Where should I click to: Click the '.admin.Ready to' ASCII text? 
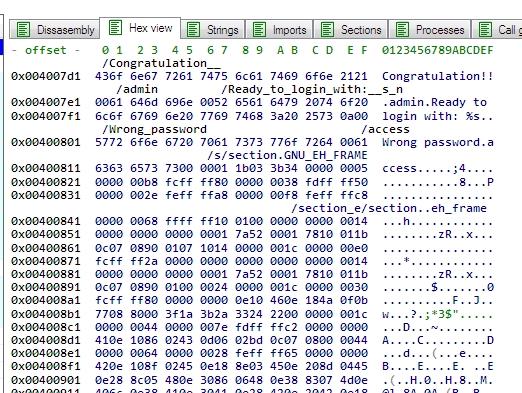(x=434, y=102)
